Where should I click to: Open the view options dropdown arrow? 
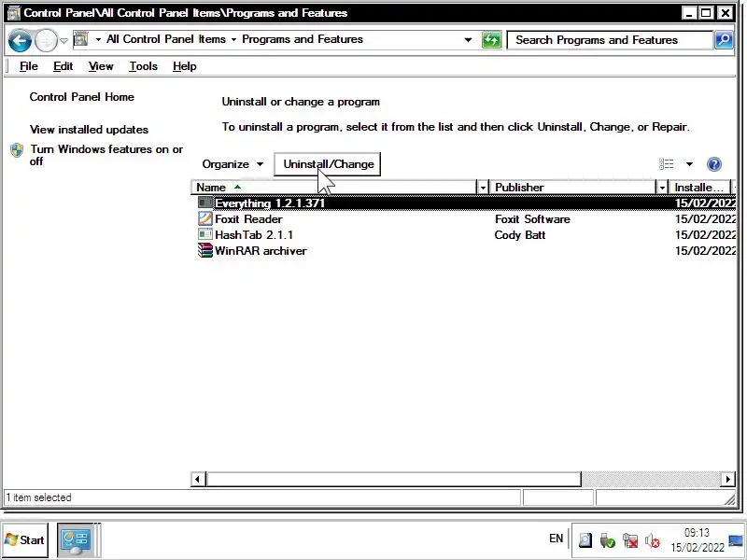[x=689, y=164]
